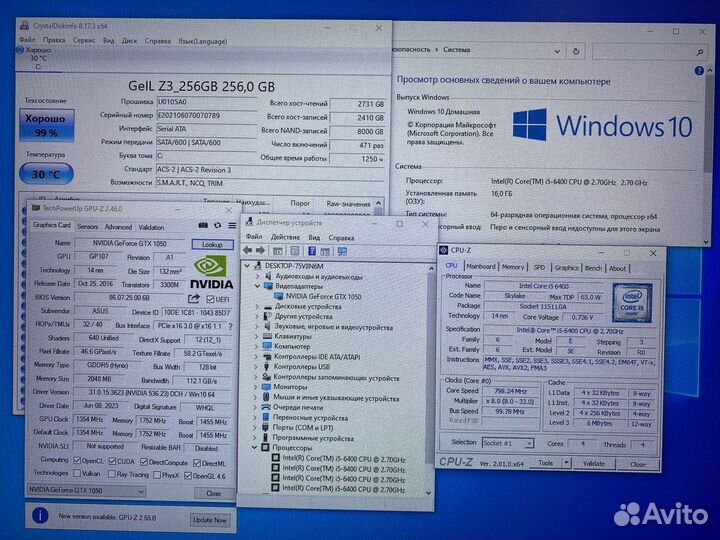Switch to the Validation tab in GPU-Z
720x540 pixels.
151,227
